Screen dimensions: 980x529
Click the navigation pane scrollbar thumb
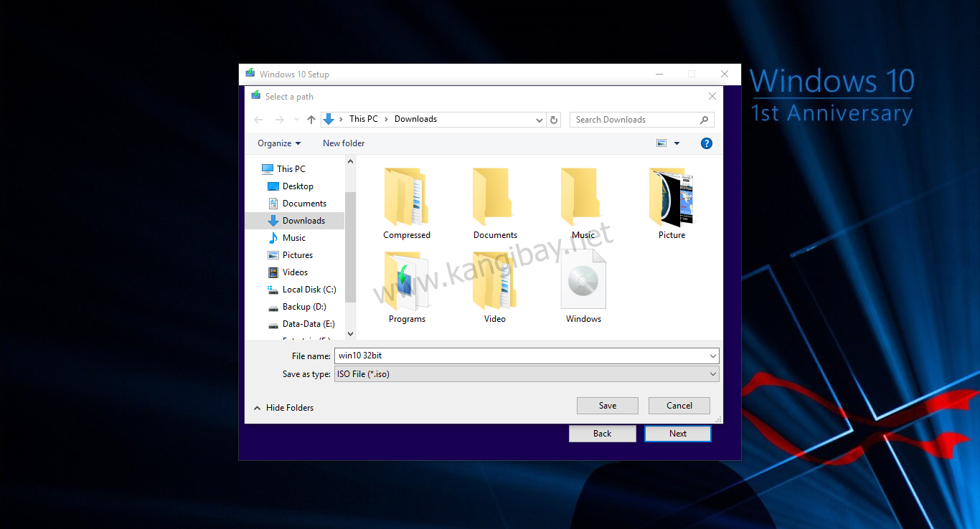[x=351, y=246]
